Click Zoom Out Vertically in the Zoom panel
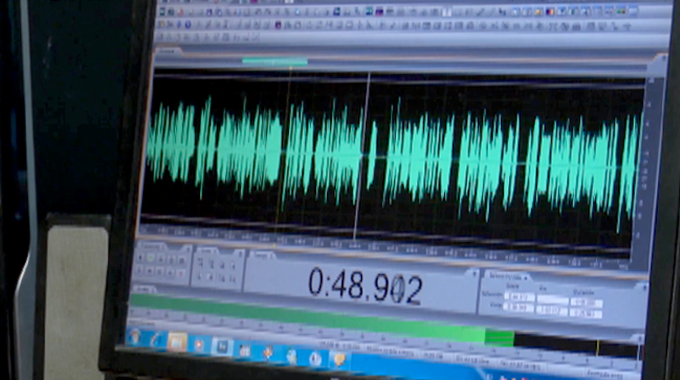Viewport: 680px width, 380px height. pyautogui.click(x=233, y=278)
